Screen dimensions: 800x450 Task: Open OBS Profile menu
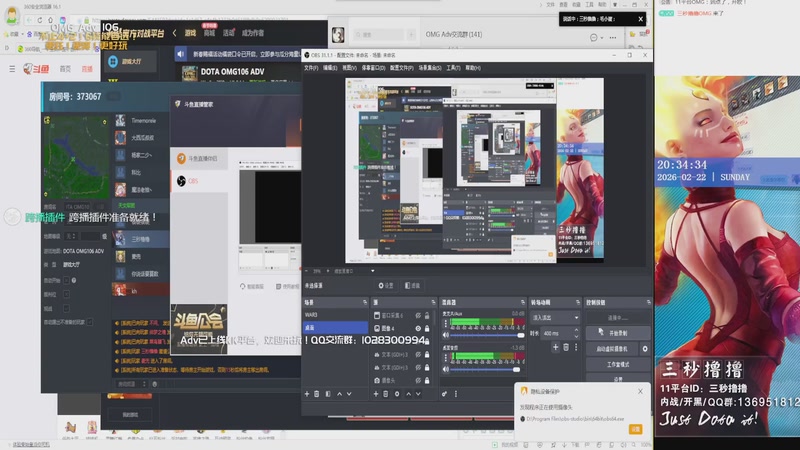(402, 68)
